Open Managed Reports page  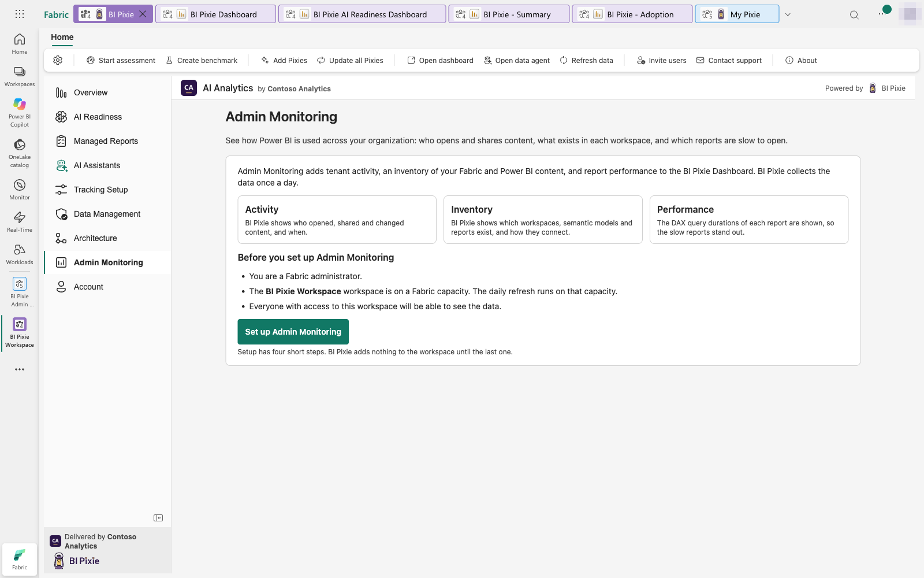(x=107, y=141)
